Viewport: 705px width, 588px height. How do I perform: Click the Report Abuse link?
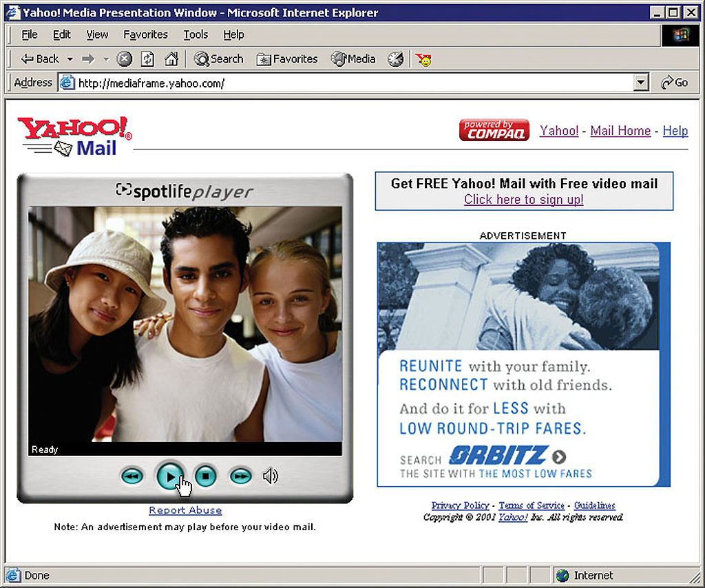coord(185,510)
